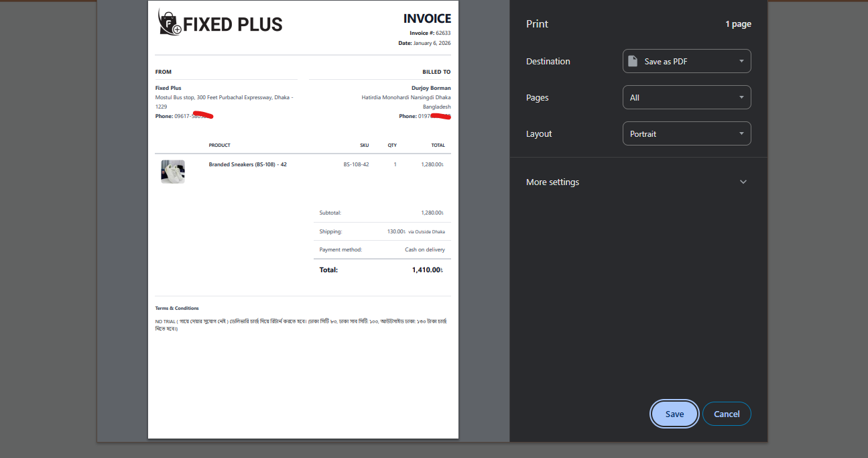Click the Terms & Conditions heading
This screenshot has width=868, height=458.
coord(176,308)
